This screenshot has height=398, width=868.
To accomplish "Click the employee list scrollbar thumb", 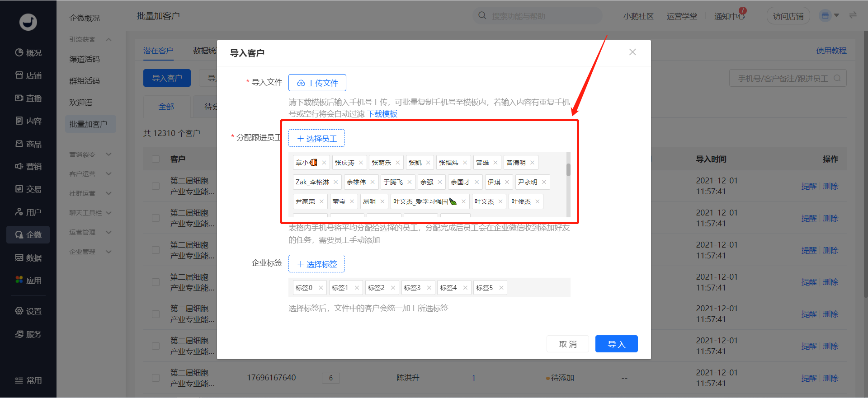I will (x=568, y=169).
